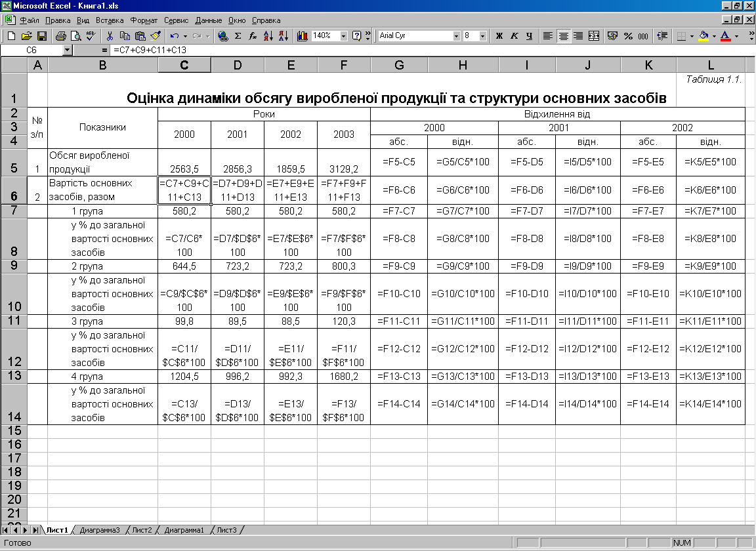Open the Формат menu
This screenshot has height=551, width=756.
pyautogui.click(x=144, y=20)
